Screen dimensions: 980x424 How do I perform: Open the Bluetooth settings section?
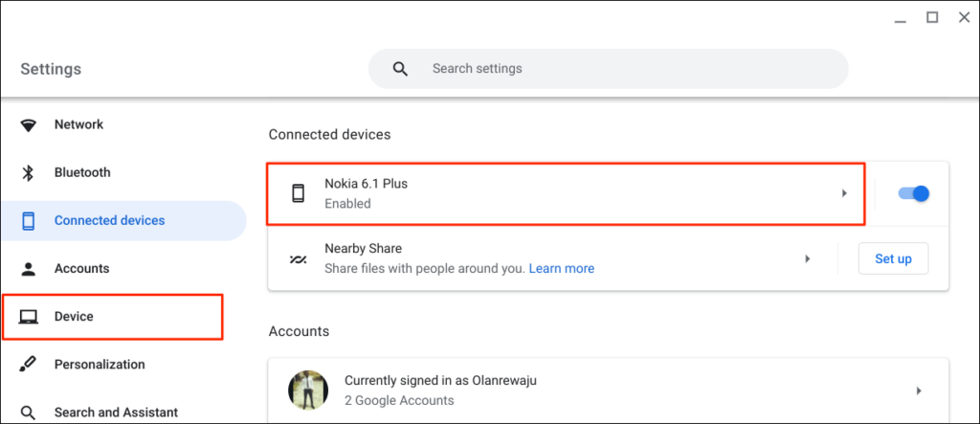pyautogui.click(x=82, y=173)
